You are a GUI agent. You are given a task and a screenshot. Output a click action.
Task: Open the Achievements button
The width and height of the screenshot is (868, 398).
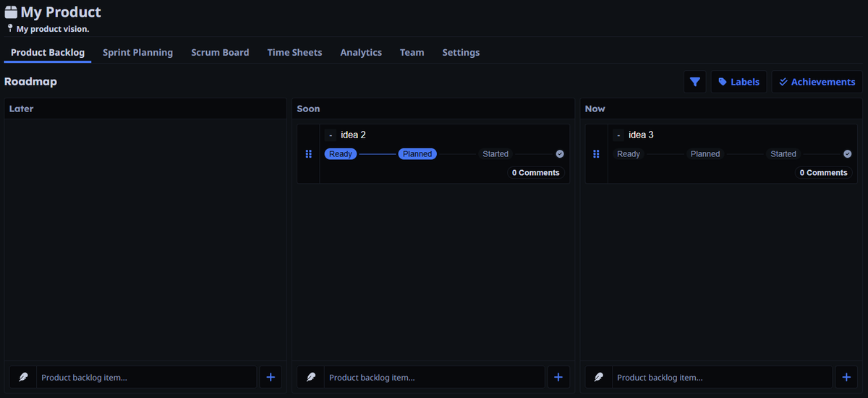click(x=817, y=82)
